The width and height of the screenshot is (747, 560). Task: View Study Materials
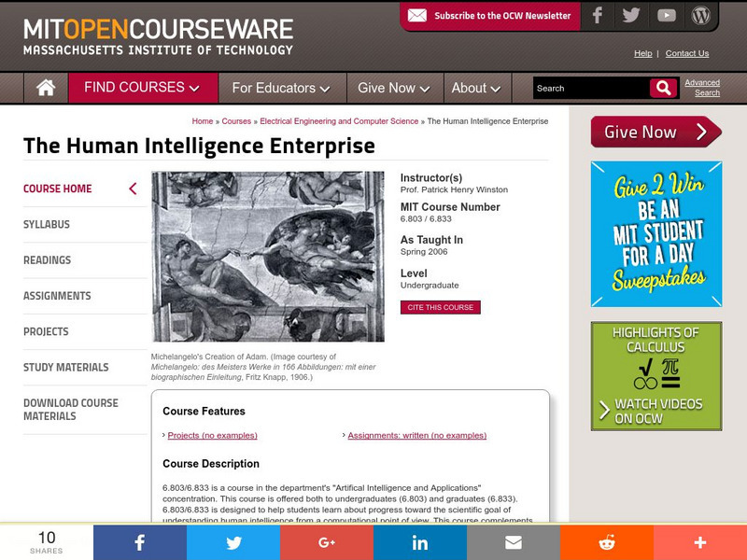(66, 367)
